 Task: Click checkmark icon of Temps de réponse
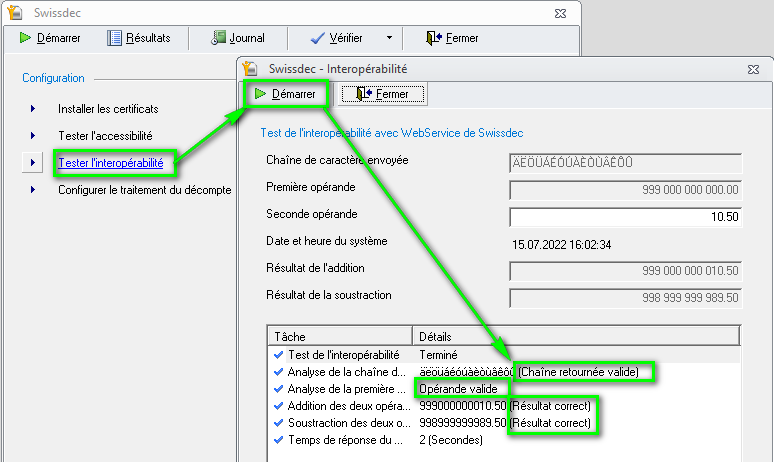[x=278, y=440]
